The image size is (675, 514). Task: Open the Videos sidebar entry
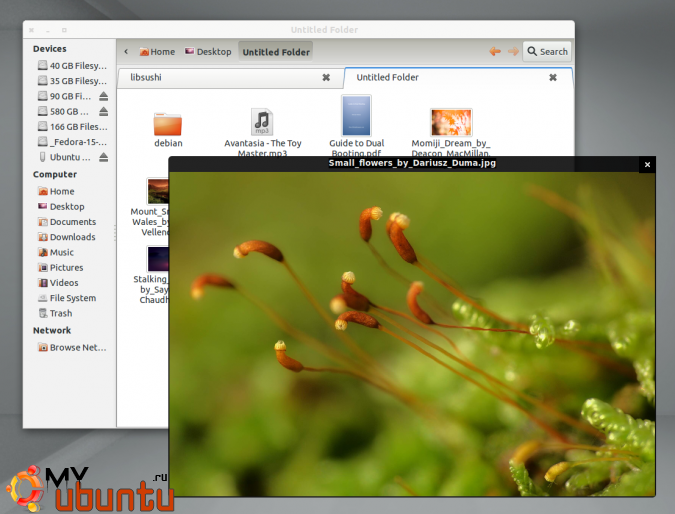[58, 283]
